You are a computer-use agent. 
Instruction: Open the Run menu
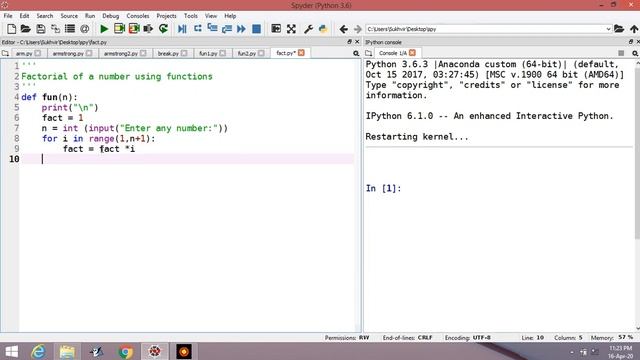click(x=90, y=16)
